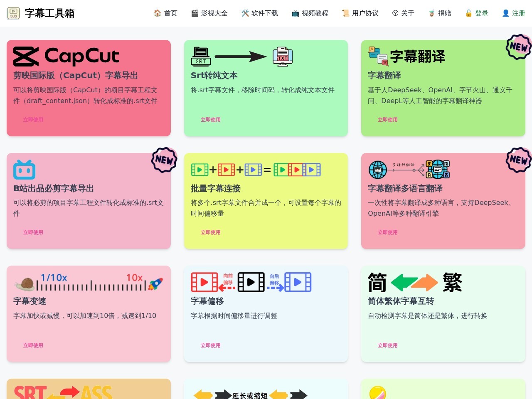Click the CapCut logo icon
The height and width of the screenshot is (399, 532).
pyautogui.click(x=25, y=56)
